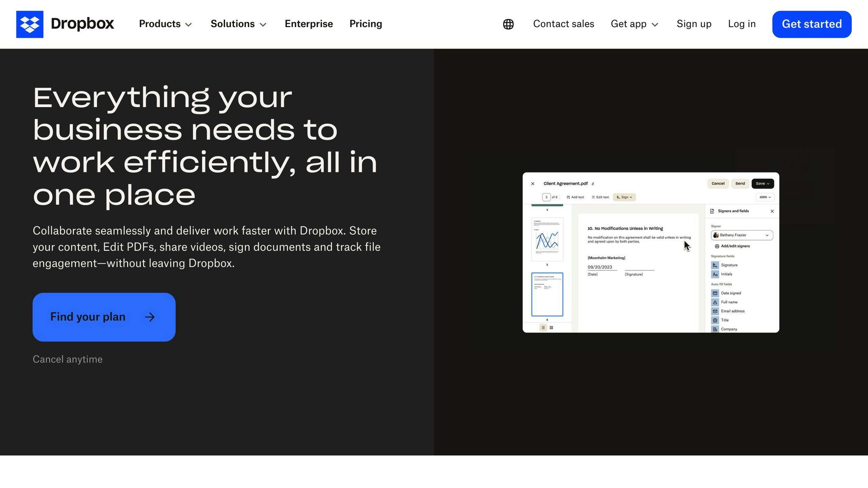This screenshot has width=868, height=488.
Task: Select page 6 thumbnail
Action: click(547, 294)
